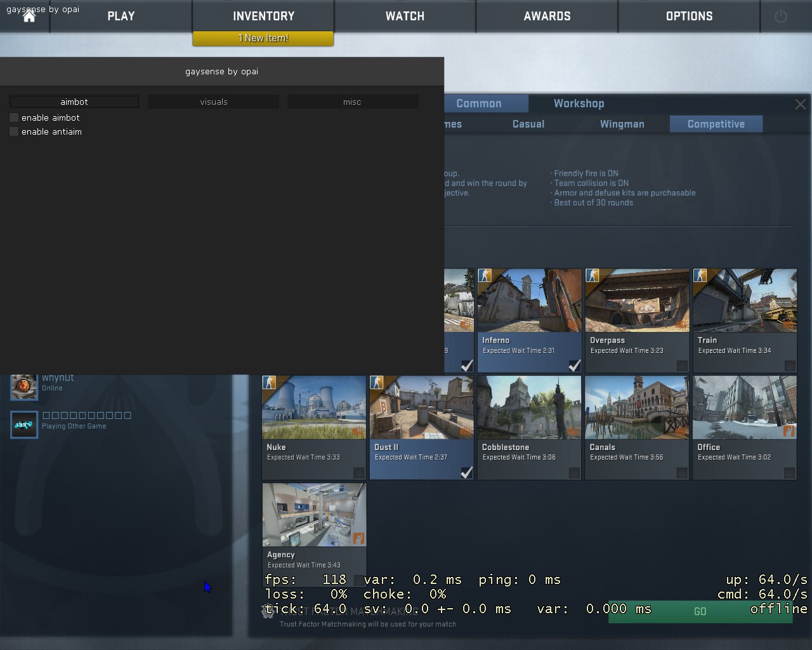Select the Agency map image
Image resolution: width=812 pixels, height=650 pixels.
point(314,515)
